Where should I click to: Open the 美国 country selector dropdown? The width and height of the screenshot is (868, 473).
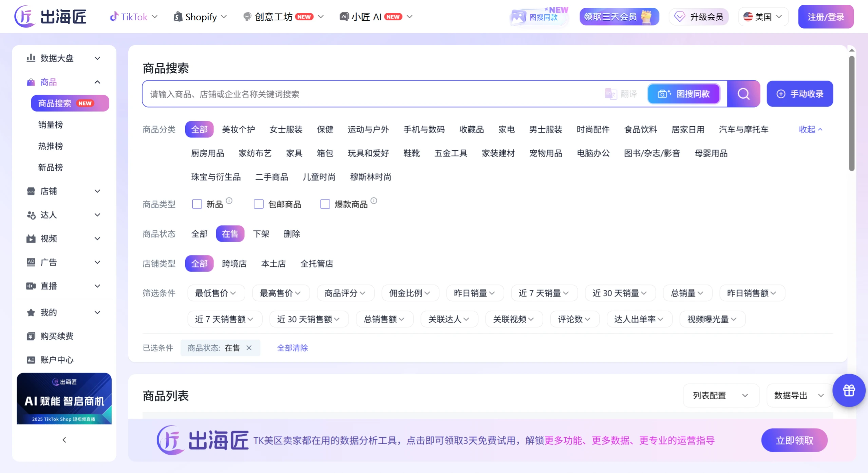coord(762,16)
